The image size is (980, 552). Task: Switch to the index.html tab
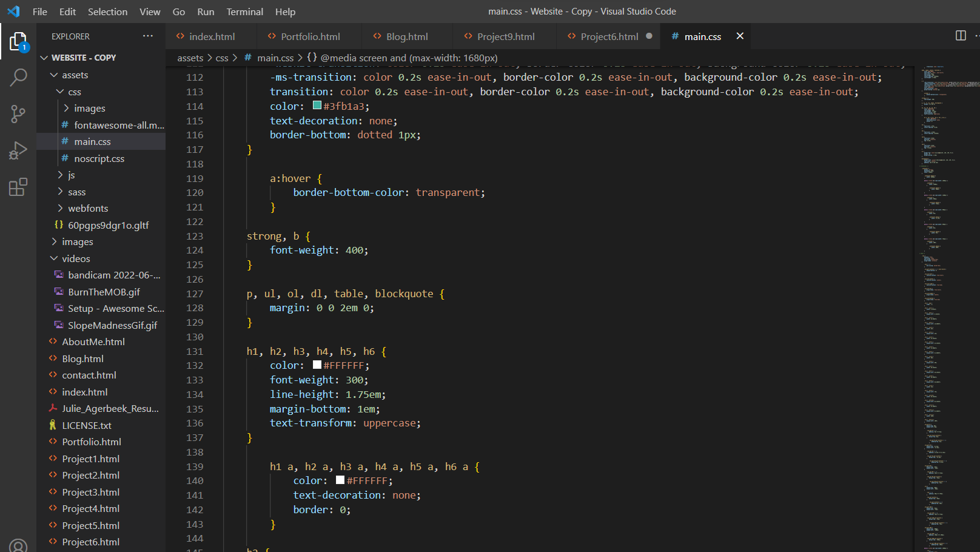coord(211,36)
